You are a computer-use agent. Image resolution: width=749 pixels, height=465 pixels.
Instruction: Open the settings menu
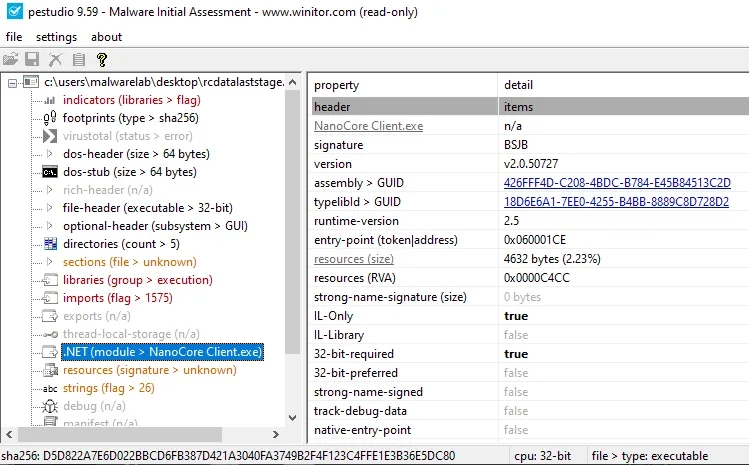pos(56,37)
